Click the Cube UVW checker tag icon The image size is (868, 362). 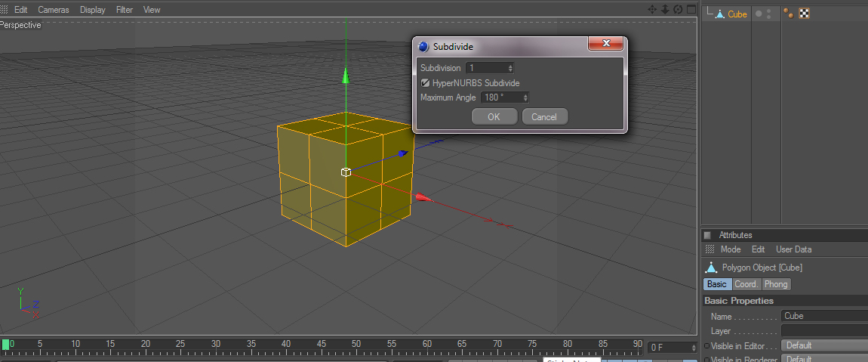tap(805, 14)
